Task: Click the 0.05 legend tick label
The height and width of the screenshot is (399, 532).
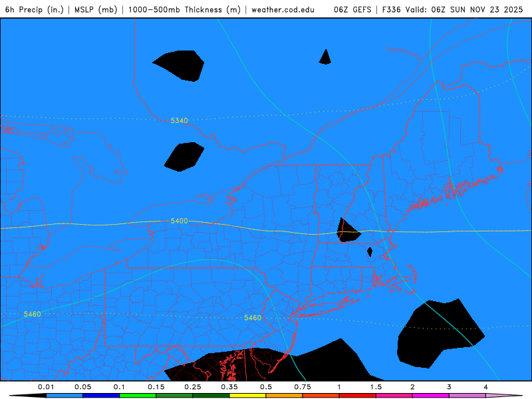Action: (82, 387)
